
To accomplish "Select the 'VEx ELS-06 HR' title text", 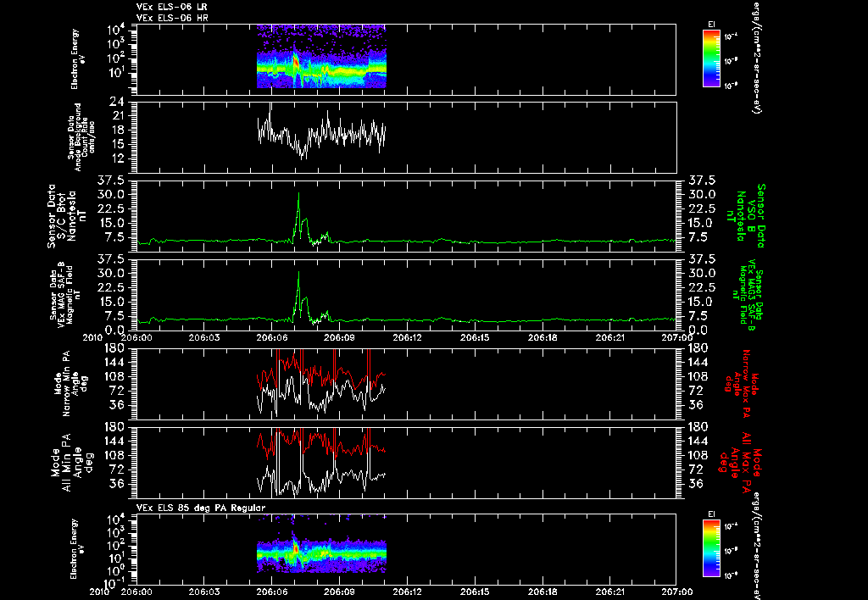I will click(171, 19).
